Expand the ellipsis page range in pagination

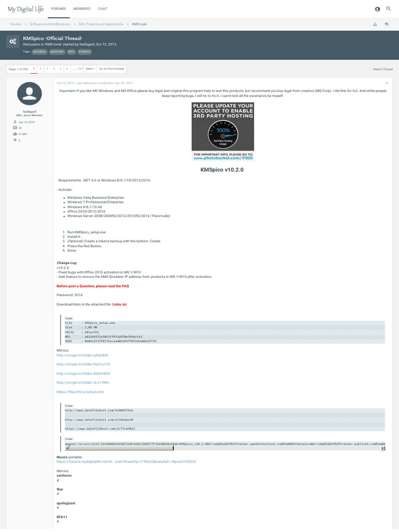pos(74,69)
